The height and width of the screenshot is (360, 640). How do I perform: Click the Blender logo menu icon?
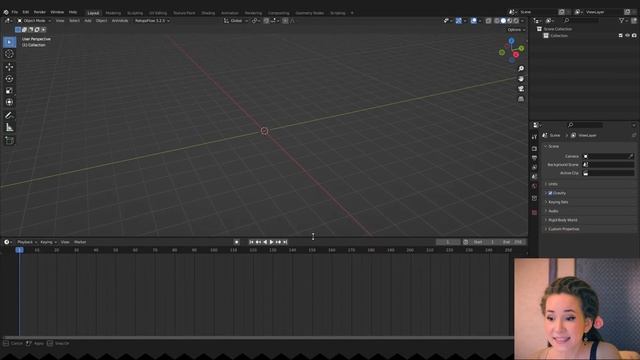(x=6, y=12)
